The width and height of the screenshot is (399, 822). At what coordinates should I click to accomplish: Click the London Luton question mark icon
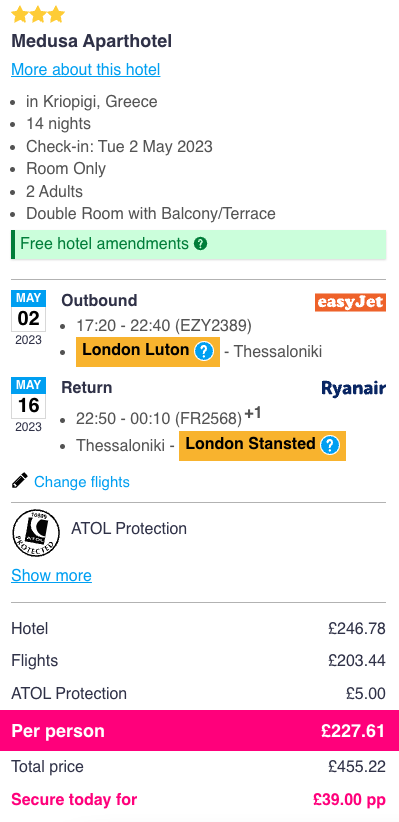[x=203, y=351]
